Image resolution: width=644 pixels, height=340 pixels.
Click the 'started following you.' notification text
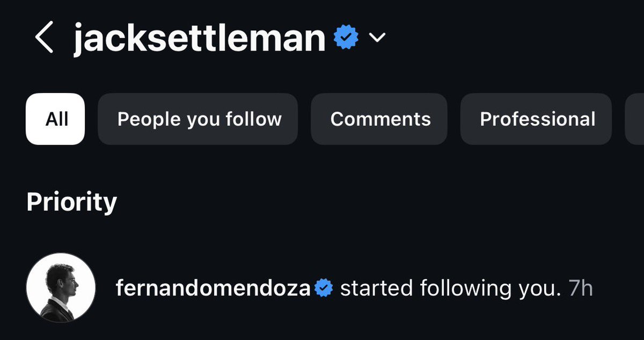point(450,288)
